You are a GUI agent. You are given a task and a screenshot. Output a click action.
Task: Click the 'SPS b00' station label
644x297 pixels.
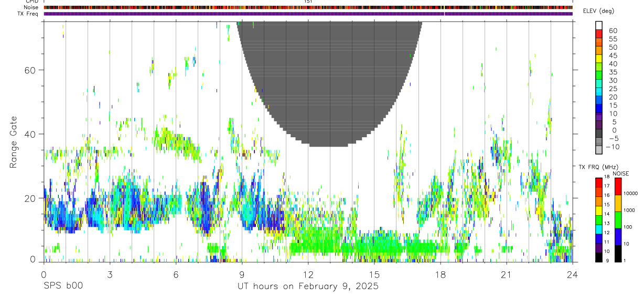click(63, 287)
